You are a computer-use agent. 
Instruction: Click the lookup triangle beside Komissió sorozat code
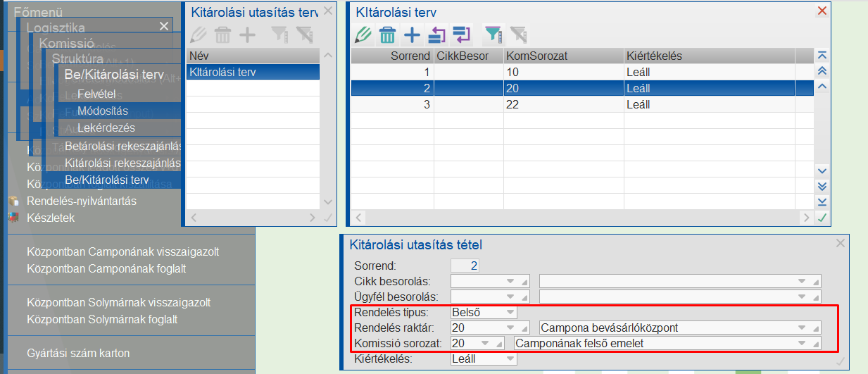499,344
